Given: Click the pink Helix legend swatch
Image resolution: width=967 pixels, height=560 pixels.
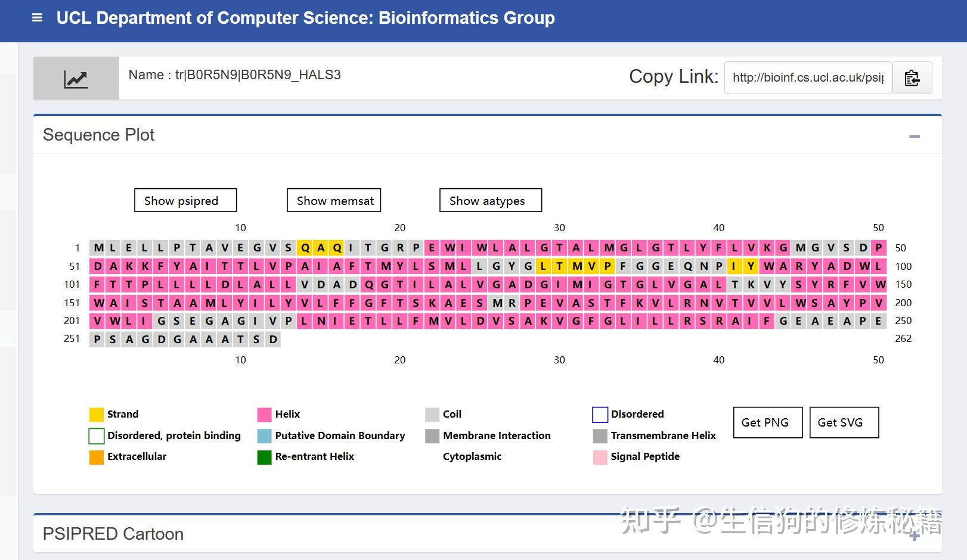Looking at the screenshot, I should click(264, 415).
